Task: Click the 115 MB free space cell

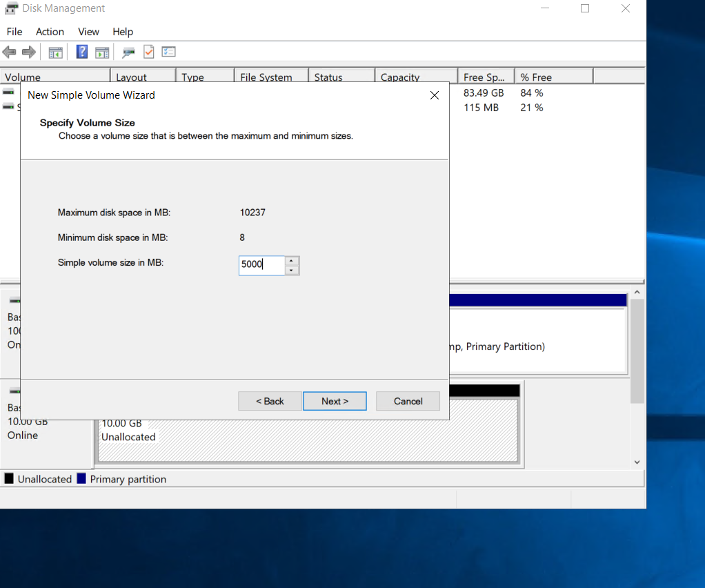Action: [x=481, y=108]
